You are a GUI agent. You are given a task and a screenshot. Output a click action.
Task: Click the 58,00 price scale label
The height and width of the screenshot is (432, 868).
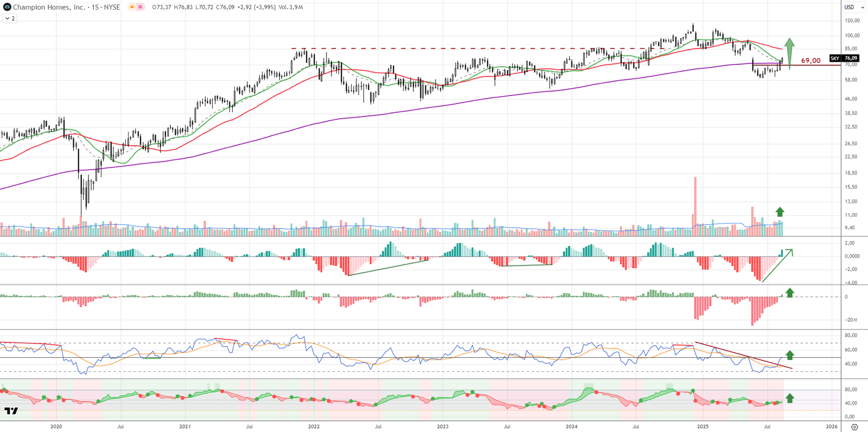851,80
